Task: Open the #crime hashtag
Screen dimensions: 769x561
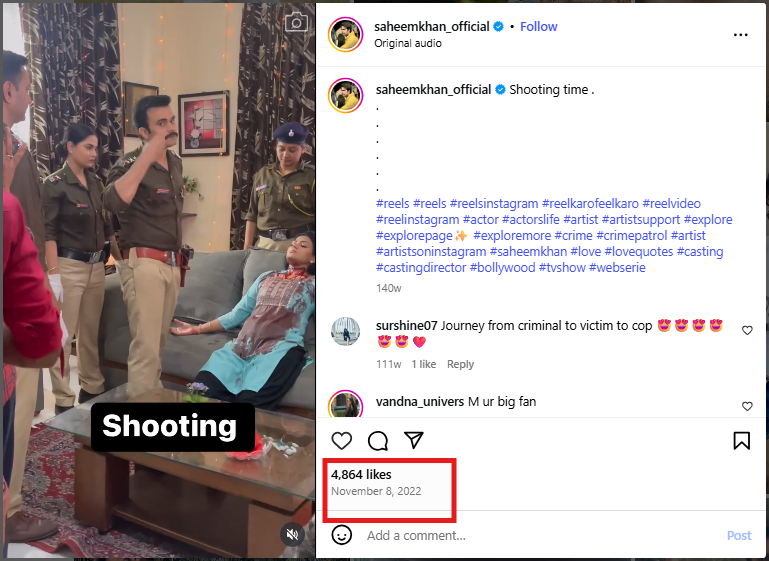Action: (574, 236)
